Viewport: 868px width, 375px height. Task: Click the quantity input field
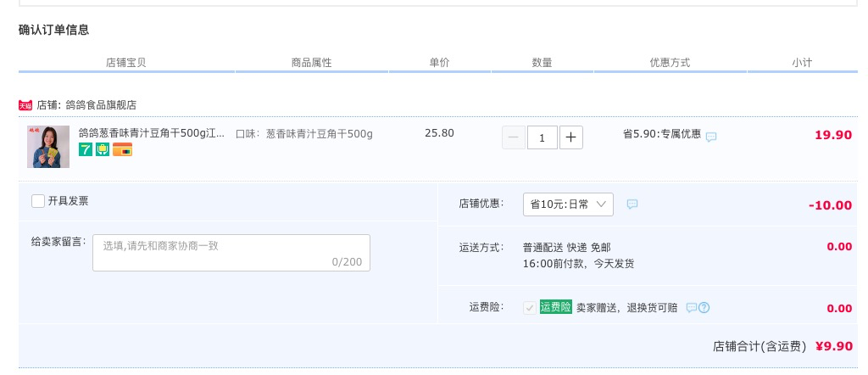click(x=542, y=138)
